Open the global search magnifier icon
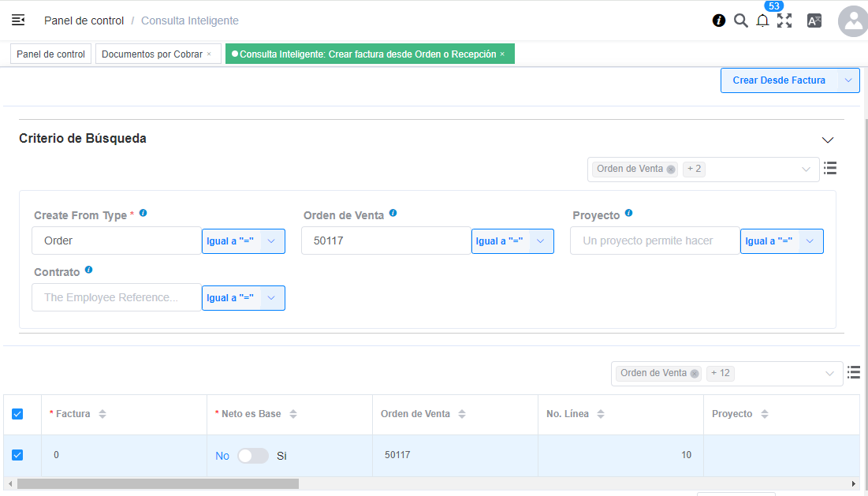 [x=740, y=21]
